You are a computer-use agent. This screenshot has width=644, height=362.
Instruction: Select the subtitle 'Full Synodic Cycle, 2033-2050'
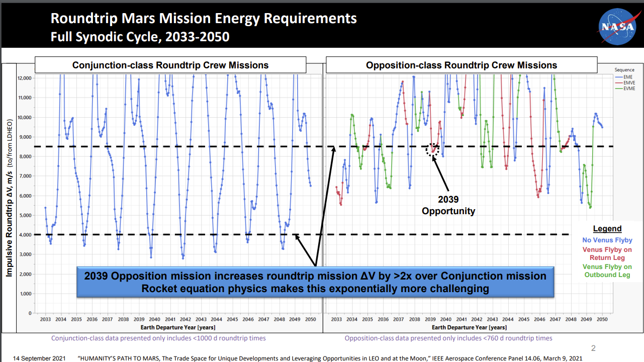(140, 37)
